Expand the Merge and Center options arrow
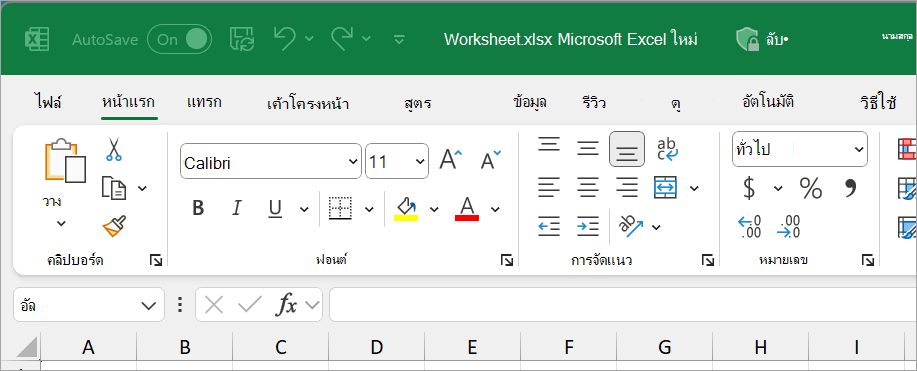Screen dimensions: 917x371 click(x=694, y=188)
